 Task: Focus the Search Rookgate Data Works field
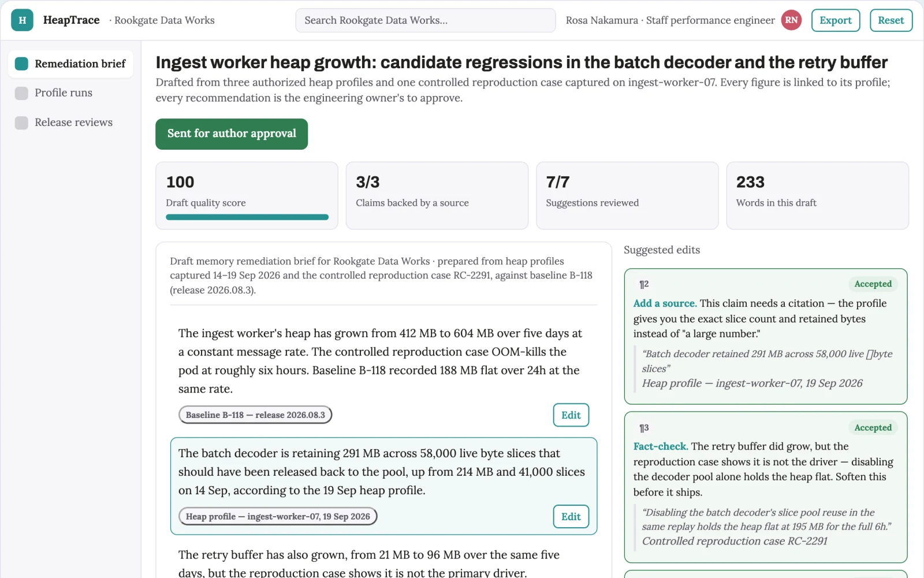point(426,20)
